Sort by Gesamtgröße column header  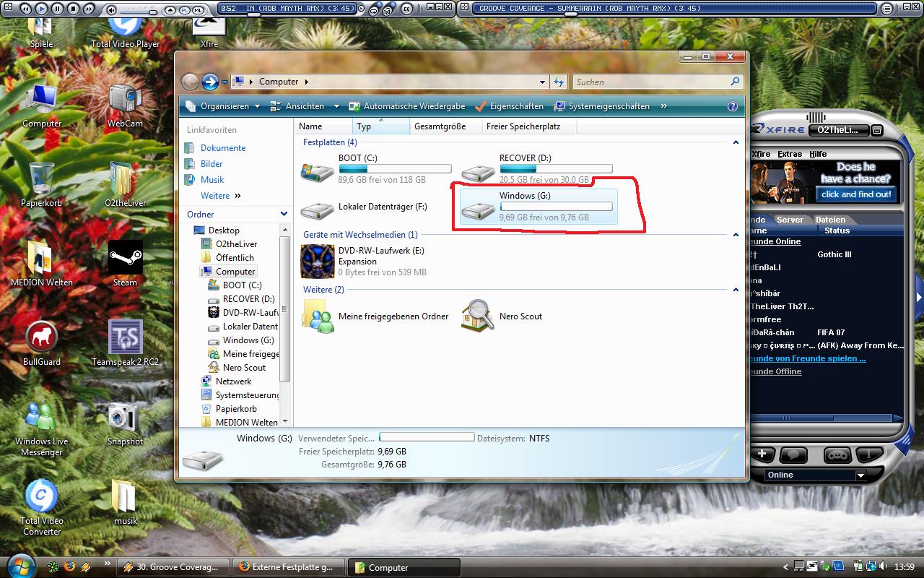click(445, 126)
